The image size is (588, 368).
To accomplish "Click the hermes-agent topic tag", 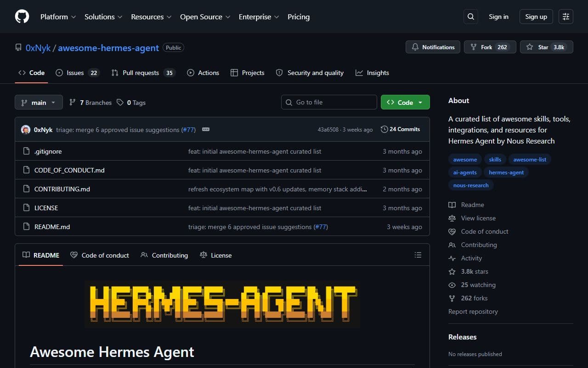I will [506, 172].
